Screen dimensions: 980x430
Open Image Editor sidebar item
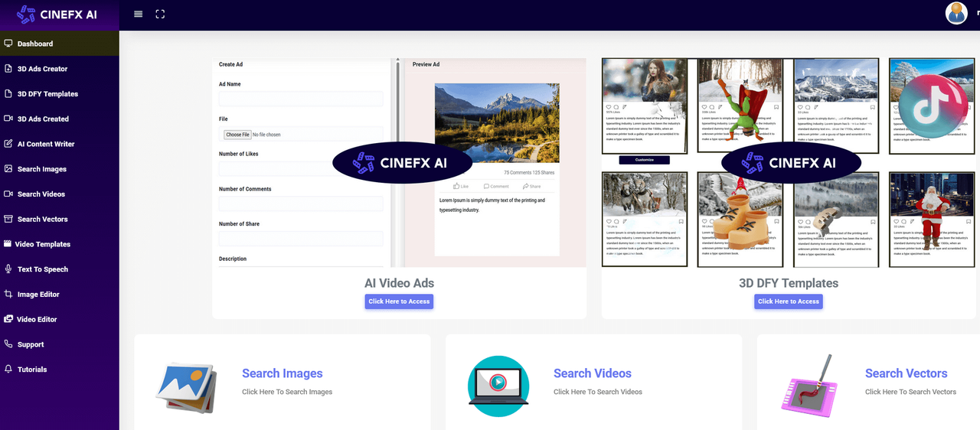tap(38, 295)
